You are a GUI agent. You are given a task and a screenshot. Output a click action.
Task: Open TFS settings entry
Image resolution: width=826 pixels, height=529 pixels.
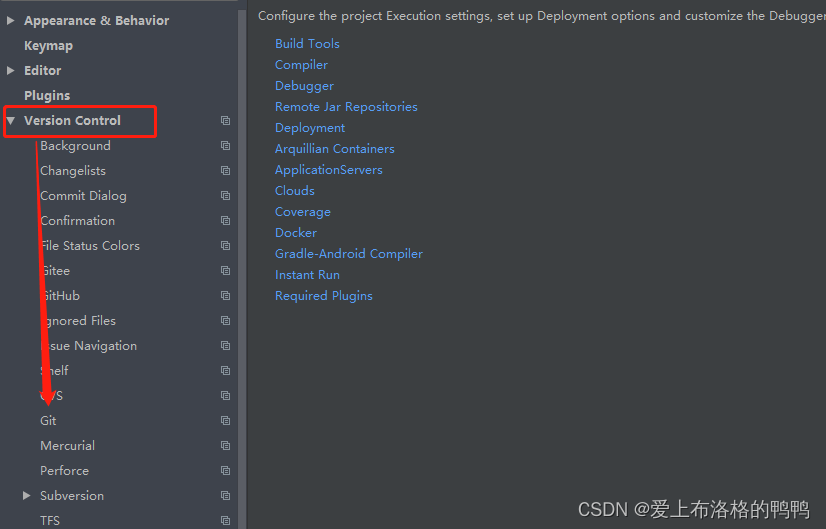coord(50,521)
